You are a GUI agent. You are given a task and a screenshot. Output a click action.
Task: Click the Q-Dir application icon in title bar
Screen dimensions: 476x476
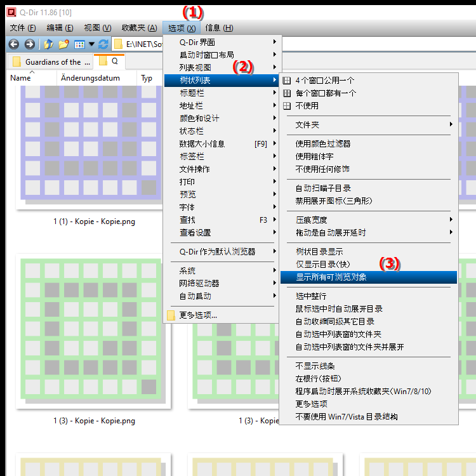pos(11,12)
